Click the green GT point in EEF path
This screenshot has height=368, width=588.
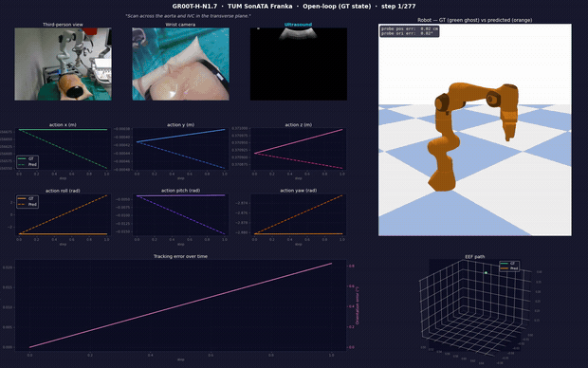(x=486, y=273)
